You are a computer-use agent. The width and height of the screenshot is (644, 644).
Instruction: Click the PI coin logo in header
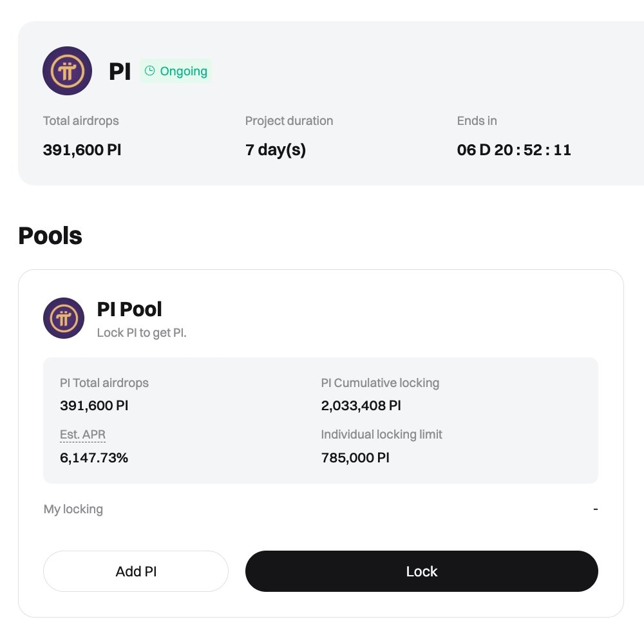[x=67, y=71]
